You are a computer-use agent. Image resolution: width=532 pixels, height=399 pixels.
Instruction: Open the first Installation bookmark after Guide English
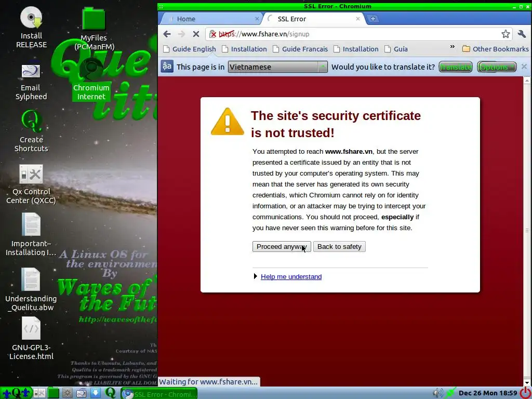click(244, 49)
